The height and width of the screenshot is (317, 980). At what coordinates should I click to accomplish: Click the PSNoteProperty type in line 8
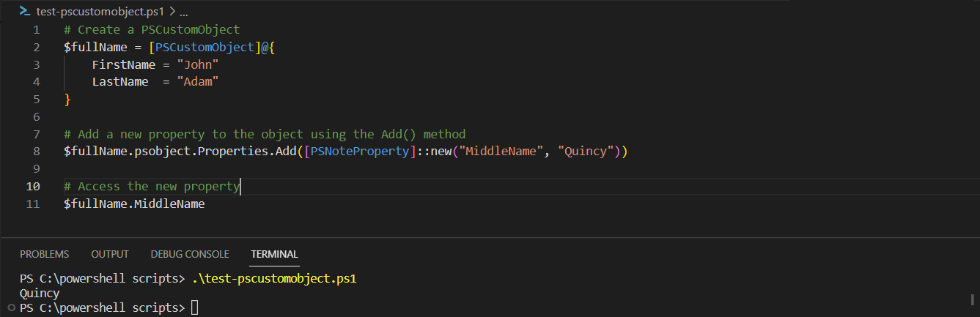click(x=360, y=152)
